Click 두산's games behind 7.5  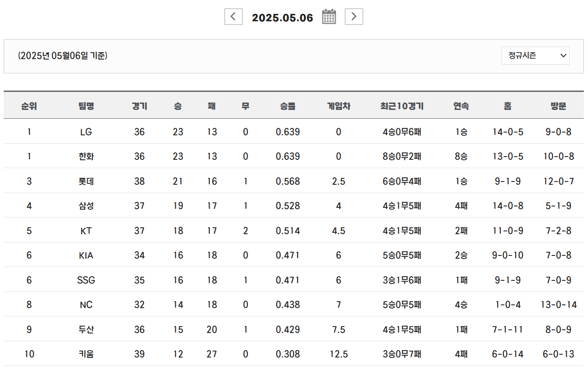tap(339, 330)
